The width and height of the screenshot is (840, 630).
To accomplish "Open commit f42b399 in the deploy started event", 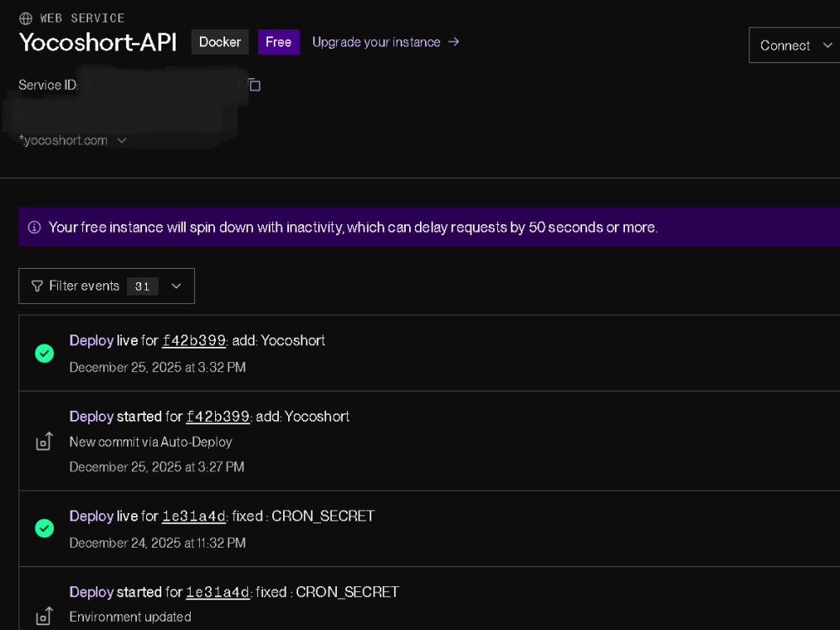I will coord(218,417).
